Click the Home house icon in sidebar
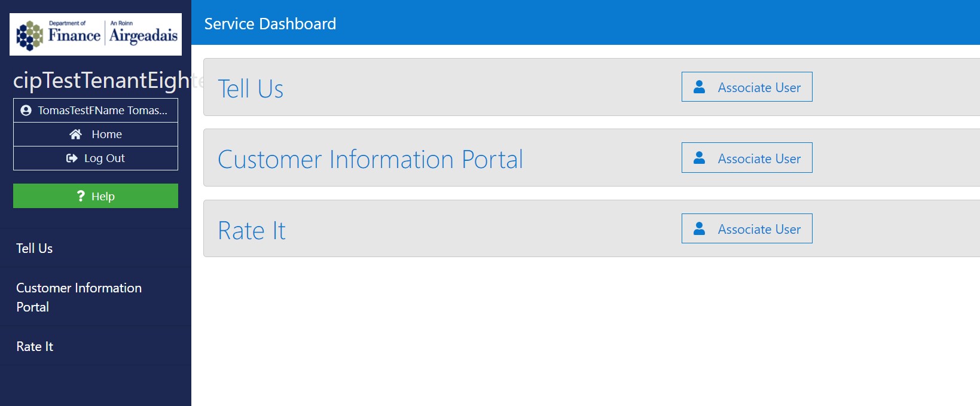The width and height of the screenshot is (980, 406). pos(77,134)
